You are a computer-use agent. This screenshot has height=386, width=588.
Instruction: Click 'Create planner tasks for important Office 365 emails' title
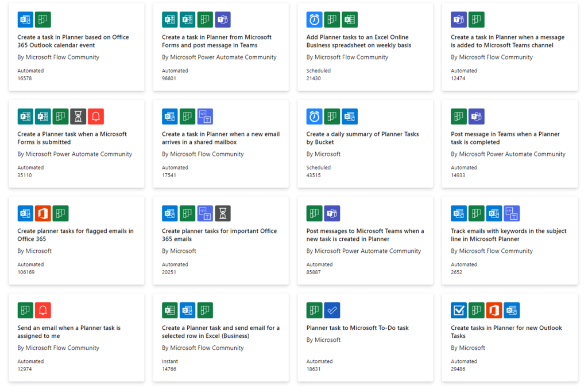point(219,235)
